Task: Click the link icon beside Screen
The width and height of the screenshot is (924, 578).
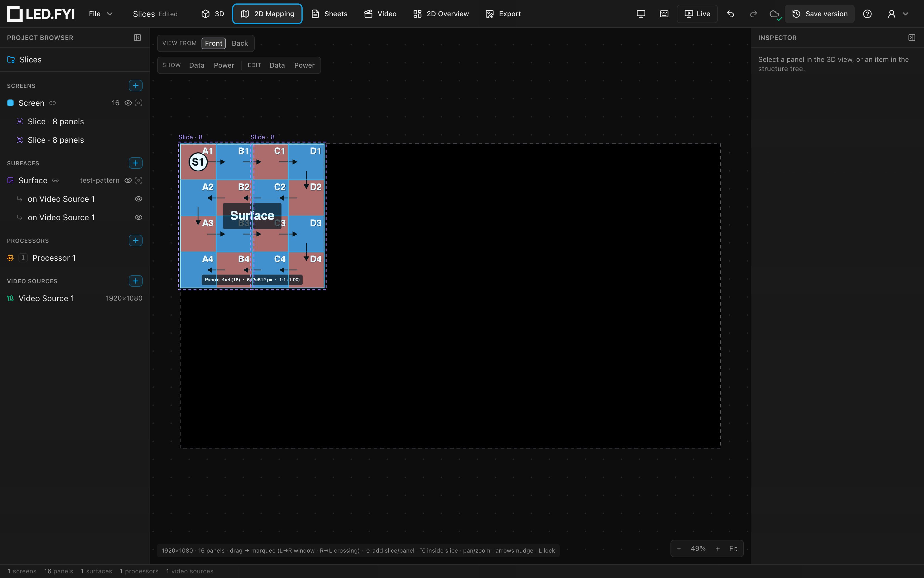Action: 53,103
